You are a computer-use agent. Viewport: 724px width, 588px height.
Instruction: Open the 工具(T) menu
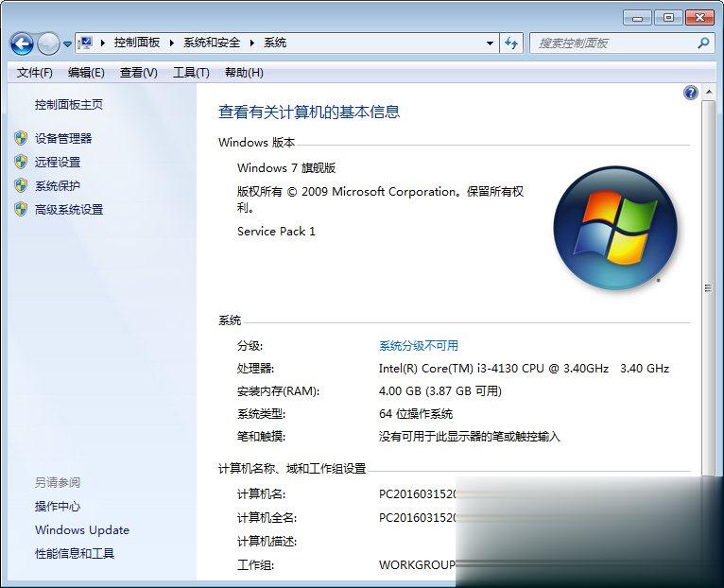191,73
